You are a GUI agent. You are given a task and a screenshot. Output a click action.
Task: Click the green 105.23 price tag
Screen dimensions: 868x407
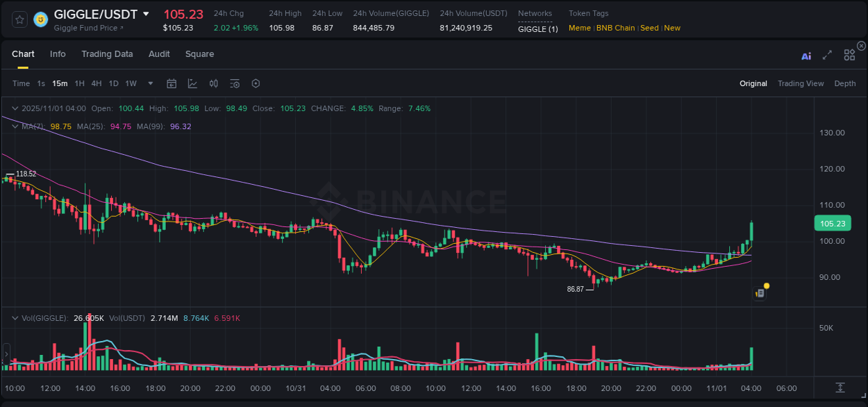(x=831, y=223)
